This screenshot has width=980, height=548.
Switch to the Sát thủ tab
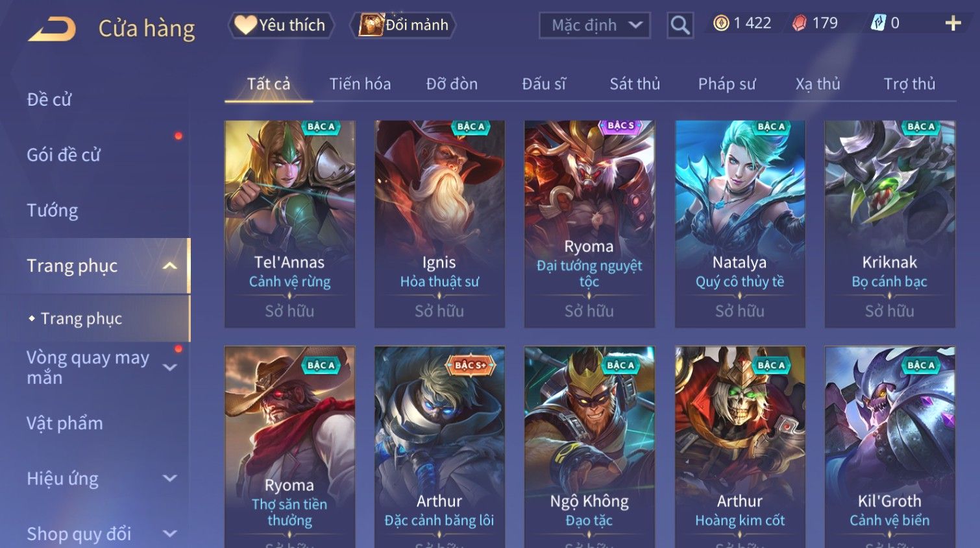[x=635, y=84]
